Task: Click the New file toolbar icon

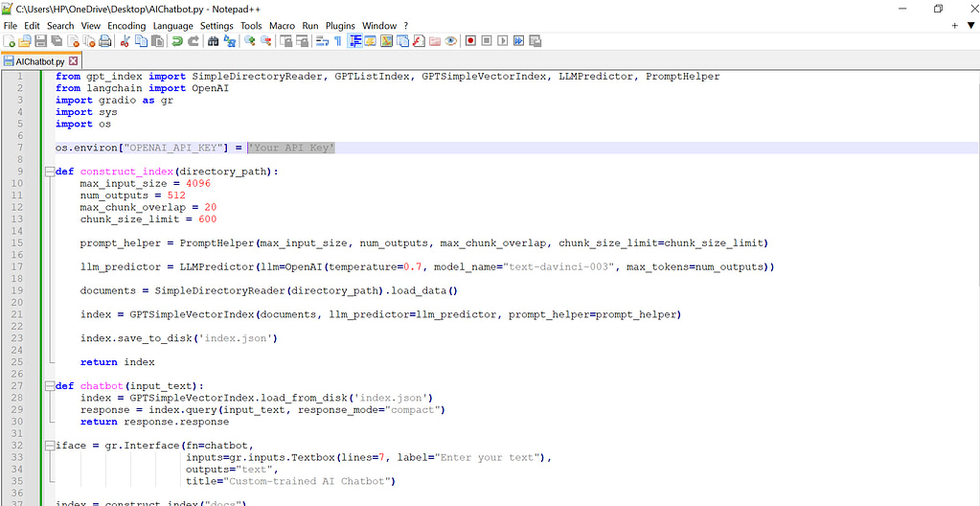Action: coord(10,41)
